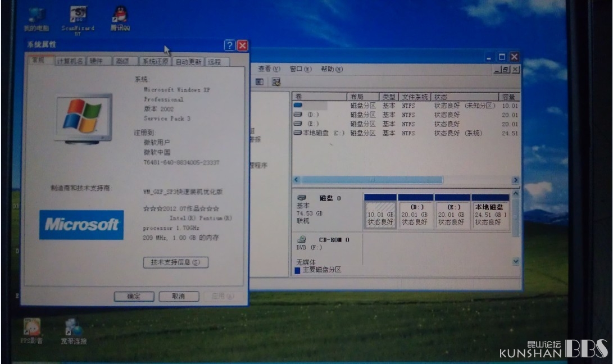Click the question-mark help button on 系统属性
The width and height of the screenshot is (613, 364).
pyautogui.click(x=229, y=46)
